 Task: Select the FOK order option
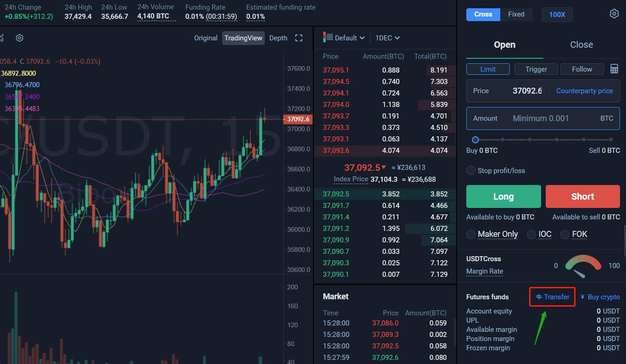pos(565,235)
